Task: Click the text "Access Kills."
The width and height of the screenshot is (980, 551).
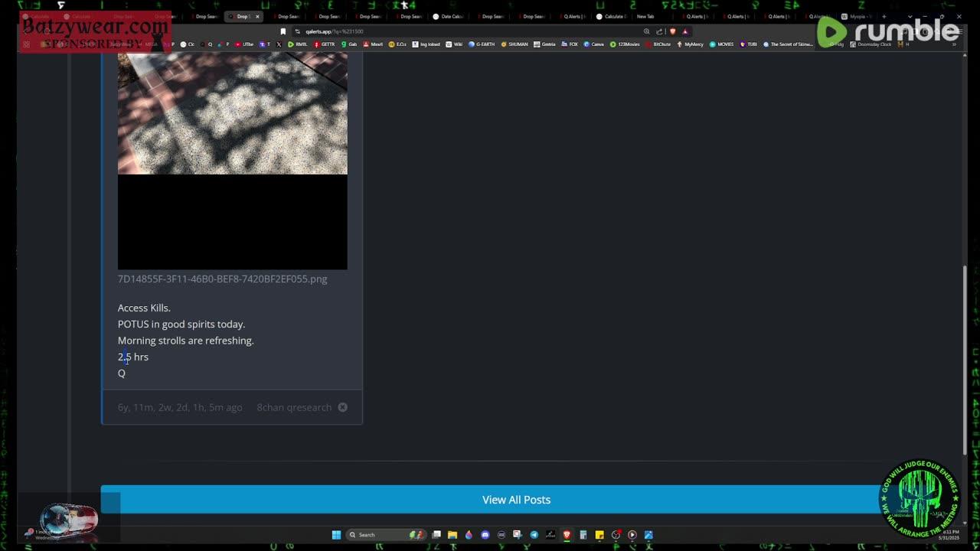Action: (x=144, y=308)
